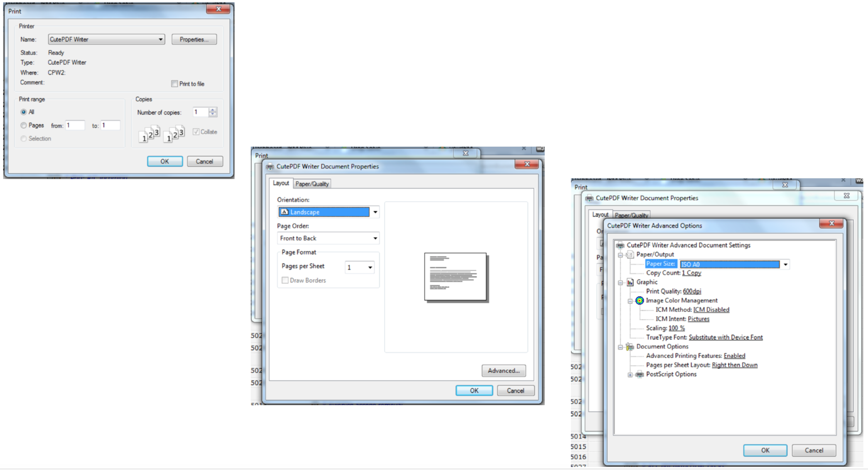Select the Layout tab in Document Properties

281,183
